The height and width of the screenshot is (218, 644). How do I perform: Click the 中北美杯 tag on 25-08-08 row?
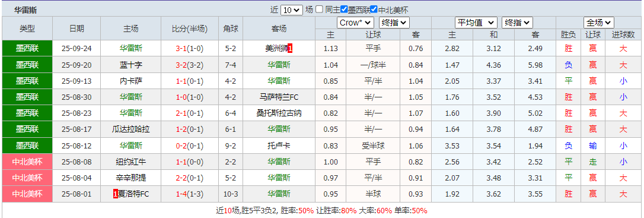coord(27,162)
